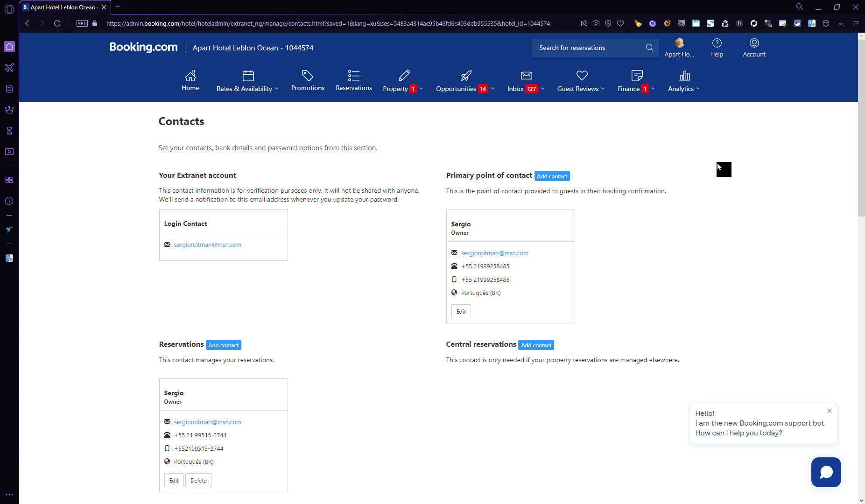
Task: Click the floppy disk save extension icon
Action: (696, 23)
